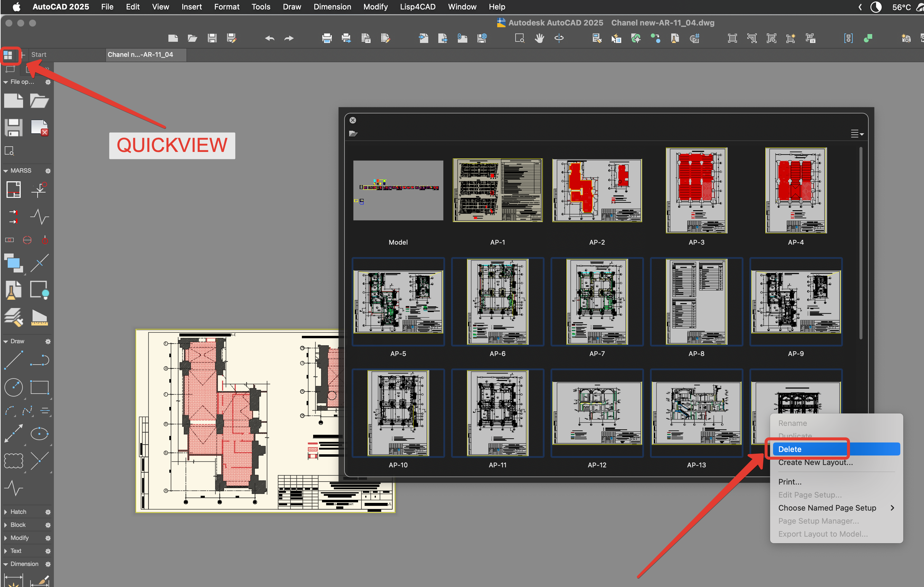This screenshot has width=924, height=587.
Task: Collapse the Dimension panel
Action: (5, 564)
